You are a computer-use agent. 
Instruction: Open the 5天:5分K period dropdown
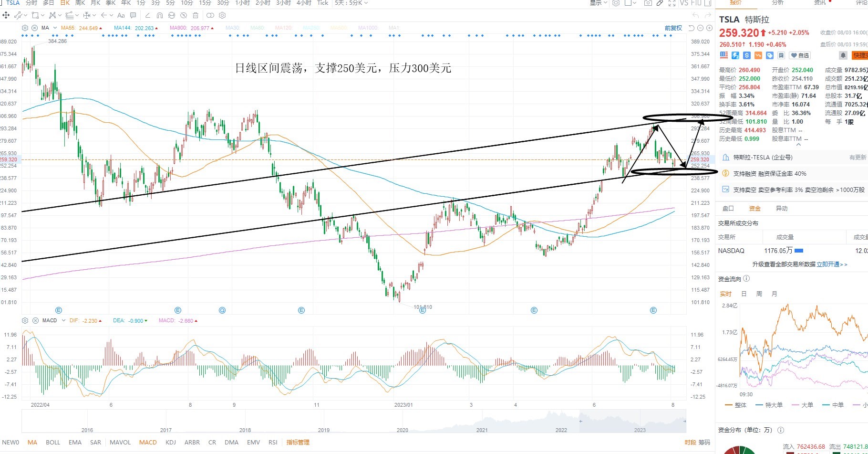351,3
